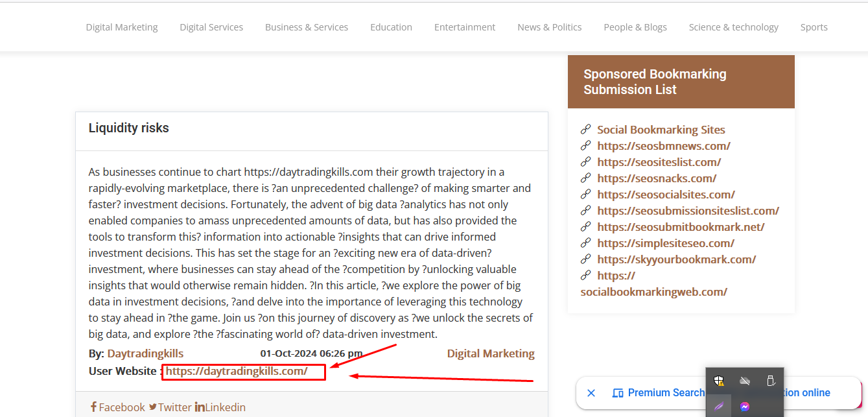Open the People & Blogs menu
Viewport: 868px width, 417px height.
pyautogui.click(x=635, y=27)
